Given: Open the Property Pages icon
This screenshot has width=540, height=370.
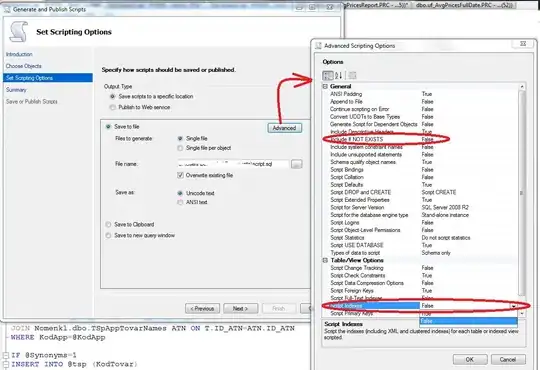Looking at the screenshot, I should tap(352, 75).
